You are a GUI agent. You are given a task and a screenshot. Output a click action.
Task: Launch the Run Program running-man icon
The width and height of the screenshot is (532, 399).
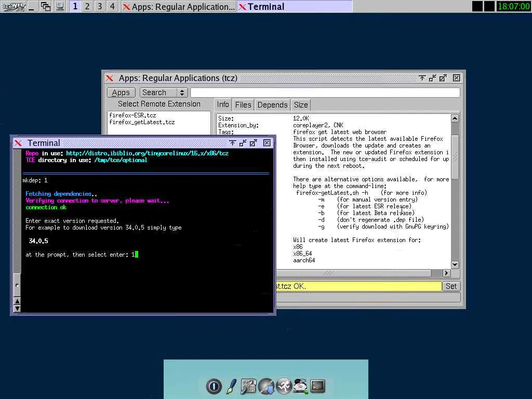coord(284,386)
